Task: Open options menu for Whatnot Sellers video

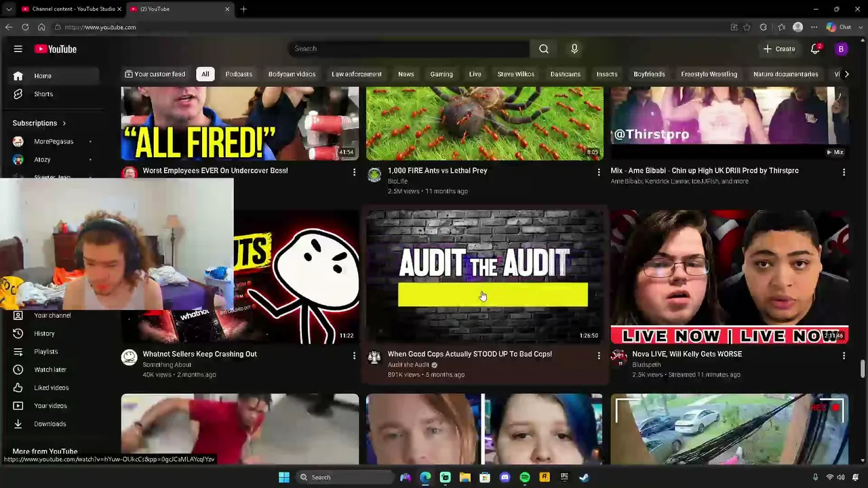Action: pos(354,356)
